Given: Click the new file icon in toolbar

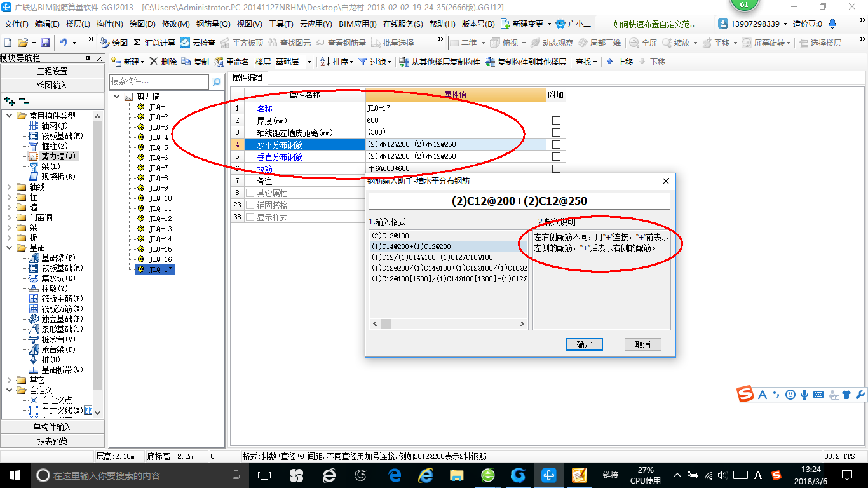Looking at the screenshot, I should click(x=8, y=43).
